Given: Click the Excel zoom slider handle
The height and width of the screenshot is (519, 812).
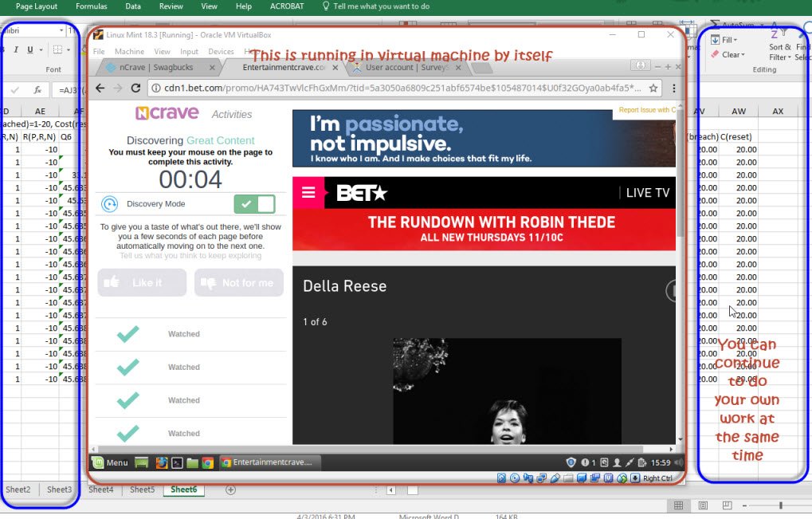Looking at the screenshot, I should (780, 505).
